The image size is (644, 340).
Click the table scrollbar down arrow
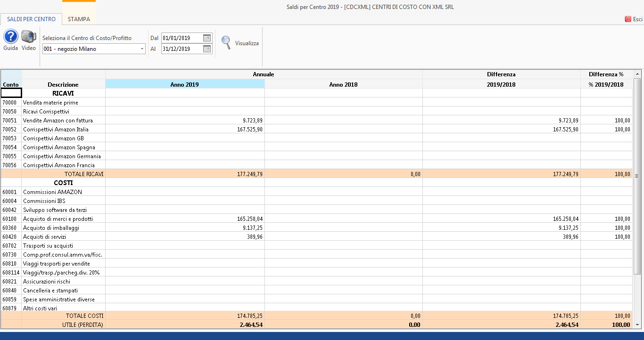[x=637, y=324]
